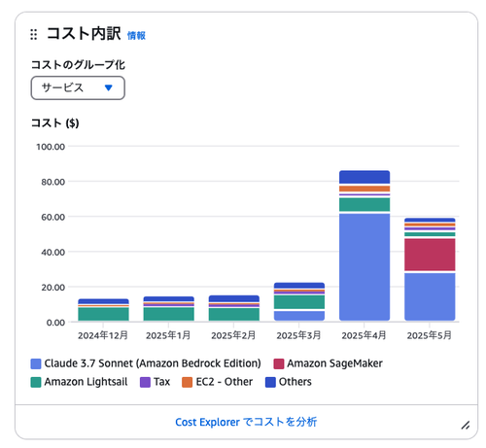This screenshot has height=448, width=486.
Task: Click the 2024年12月 x-axis label
Action: coord(103,335)
